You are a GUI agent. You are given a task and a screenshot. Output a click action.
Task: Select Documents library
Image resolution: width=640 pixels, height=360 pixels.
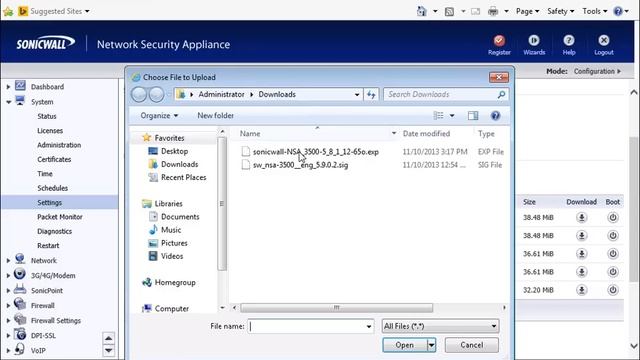(180, 217)
